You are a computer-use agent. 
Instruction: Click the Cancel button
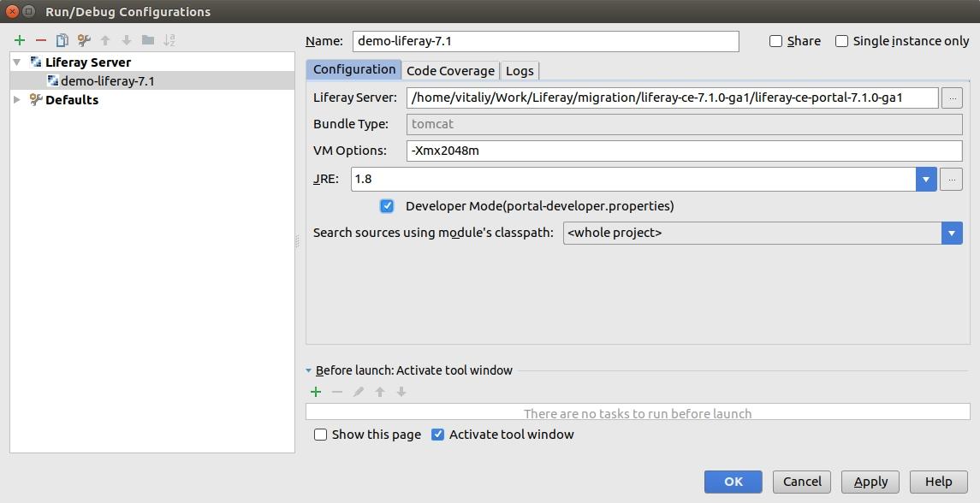pos(802,482)
